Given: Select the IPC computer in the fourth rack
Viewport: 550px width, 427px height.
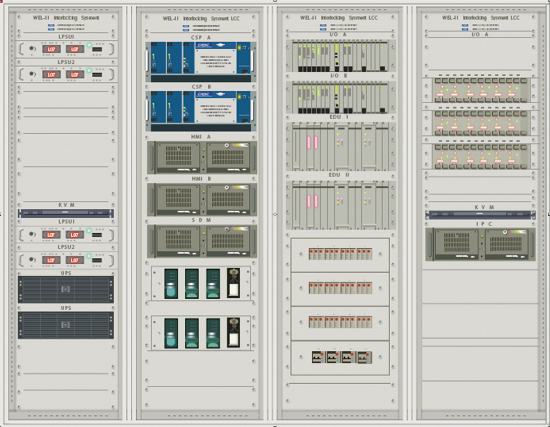Looking at the screenshot, I should (x=480, y=244).
